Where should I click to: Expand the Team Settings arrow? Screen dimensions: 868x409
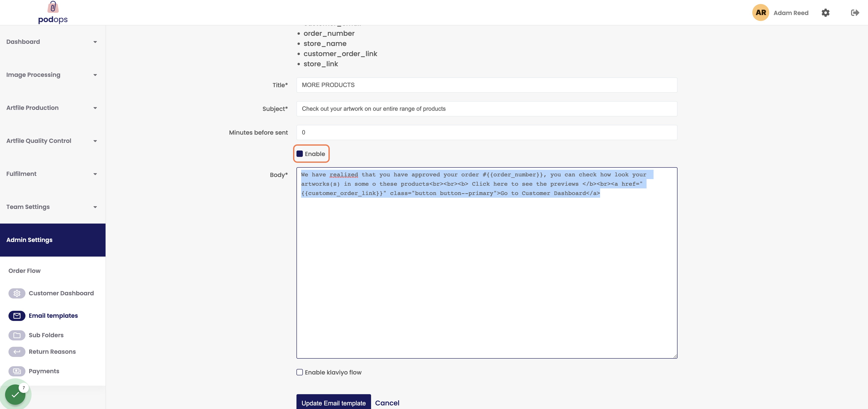[x=95, y=207]
